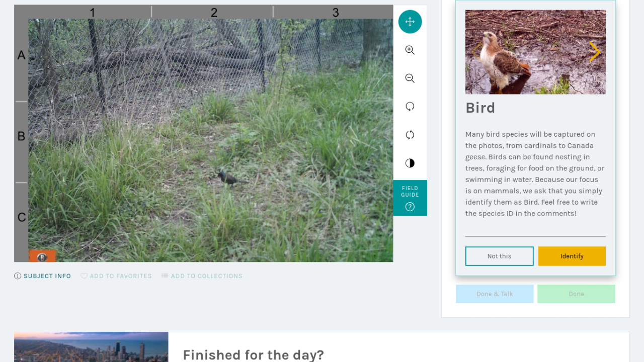Reset the image view
This screenshot has height=362, width=644.
click(410, 135)
